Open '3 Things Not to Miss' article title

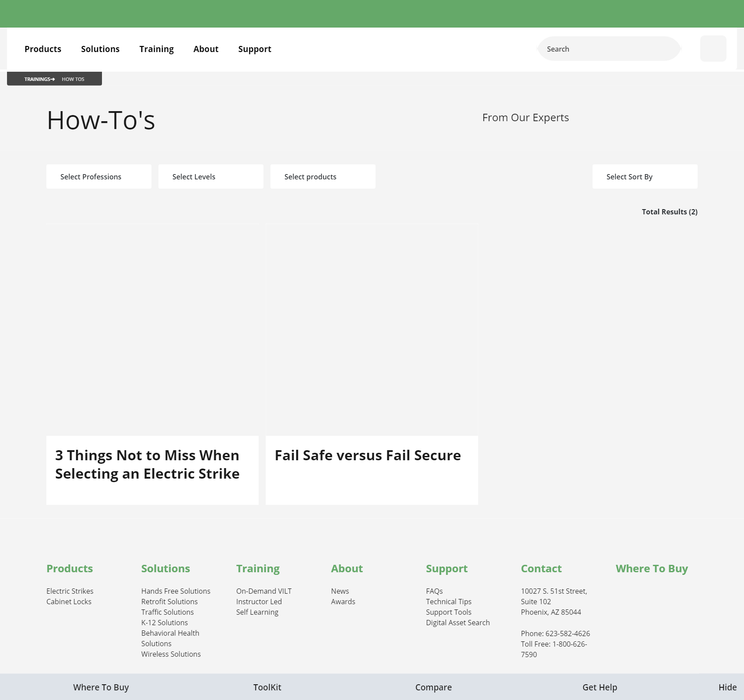(x=147, y=465)
